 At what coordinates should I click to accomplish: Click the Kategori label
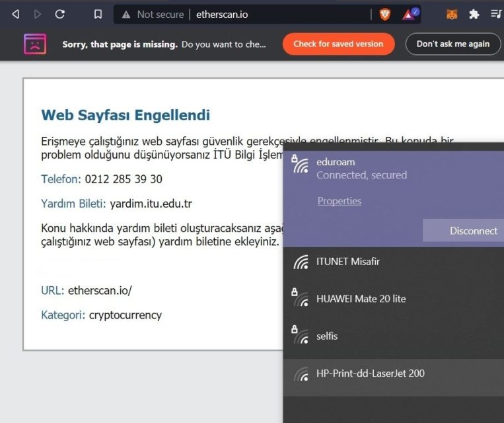(63, 315)
